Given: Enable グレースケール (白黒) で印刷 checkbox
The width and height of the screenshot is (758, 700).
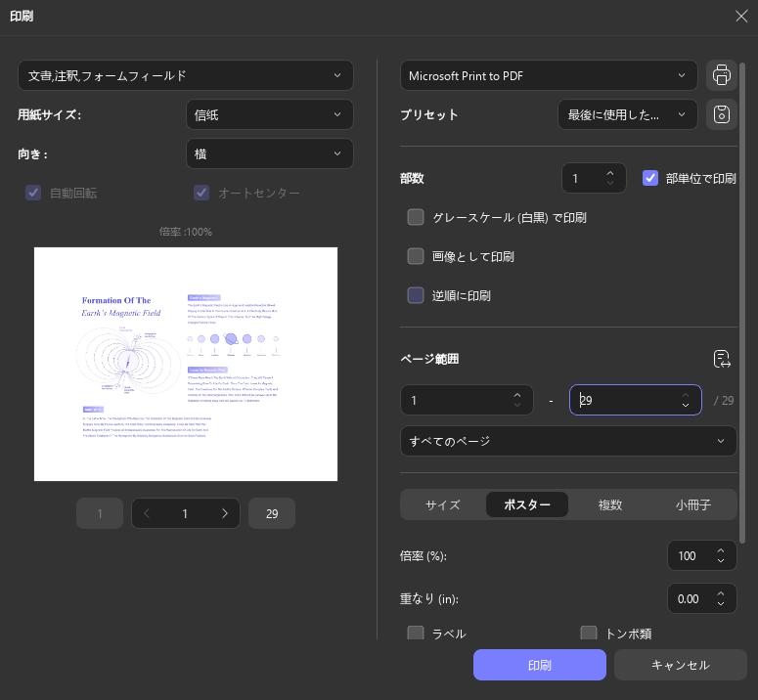Looking at the screenshot, I should pos(416,217).
